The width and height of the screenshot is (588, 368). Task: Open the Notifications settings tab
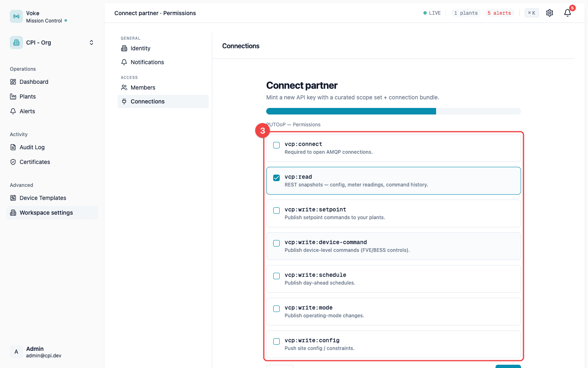pos(163,62)
